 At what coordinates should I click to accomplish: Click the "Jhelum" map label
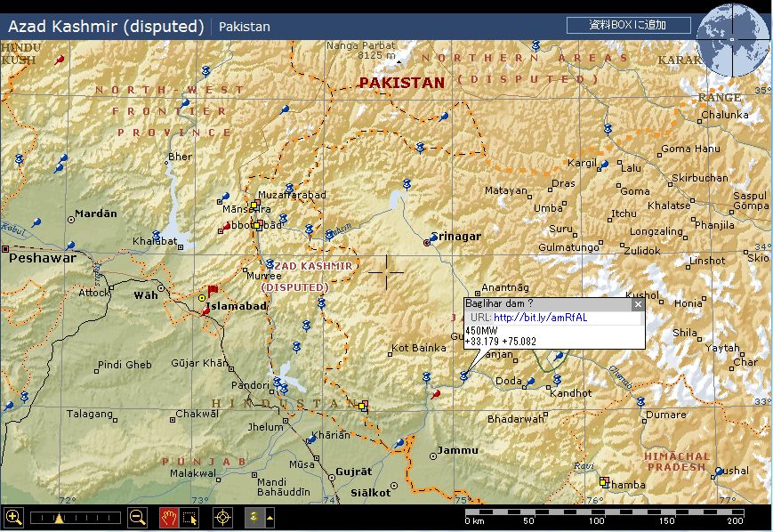click(265, 427)
